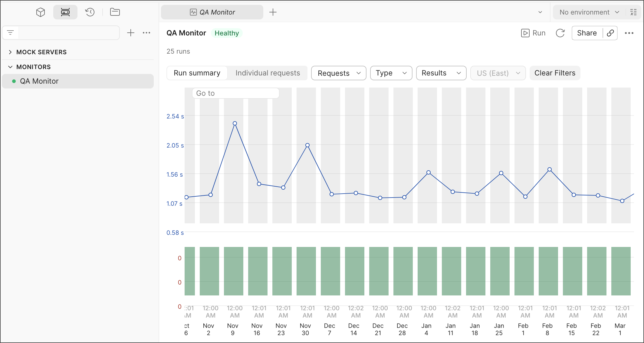The width and height of the screenshot is (644, 343).
Task: Copy monitor link via chain icon
Action: [x=610, y=33]
